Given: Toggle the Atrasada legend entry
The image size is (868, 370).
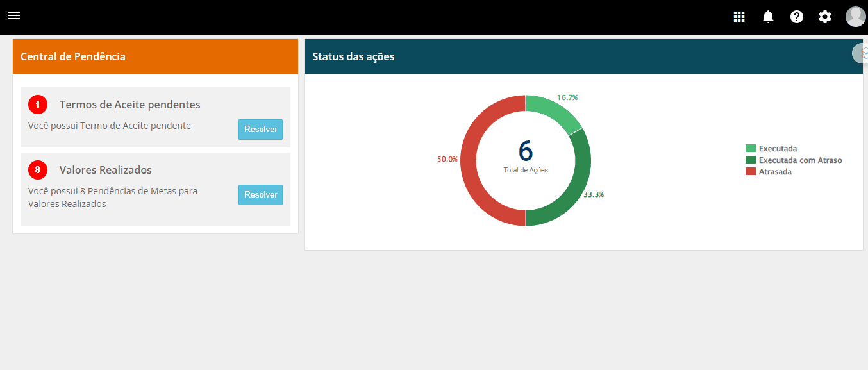Looking at the screenshot, I should point(774,172).
